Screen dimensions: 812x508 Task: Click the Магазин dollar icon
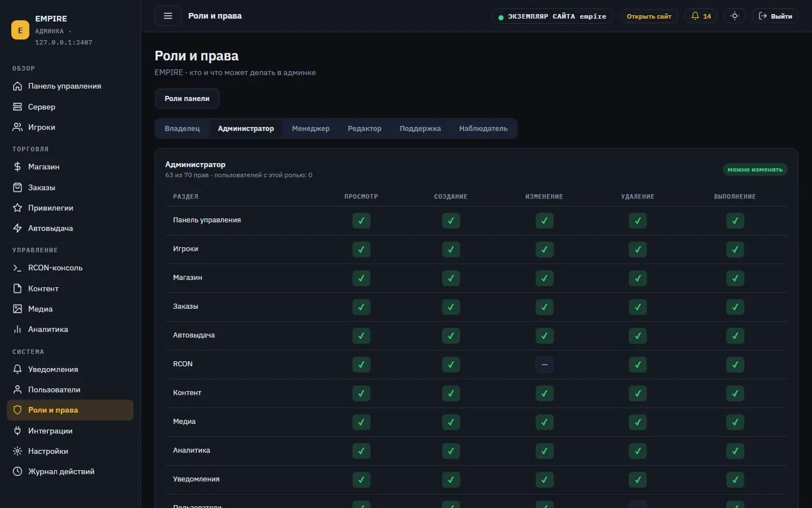17,167
